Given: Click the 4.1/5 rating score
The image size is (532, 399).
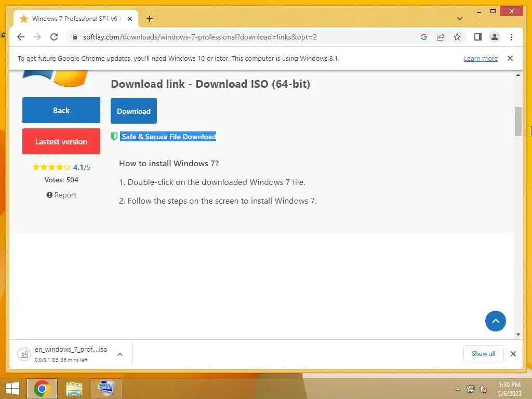Looking at the screenshot, I should tap(82, 167).
